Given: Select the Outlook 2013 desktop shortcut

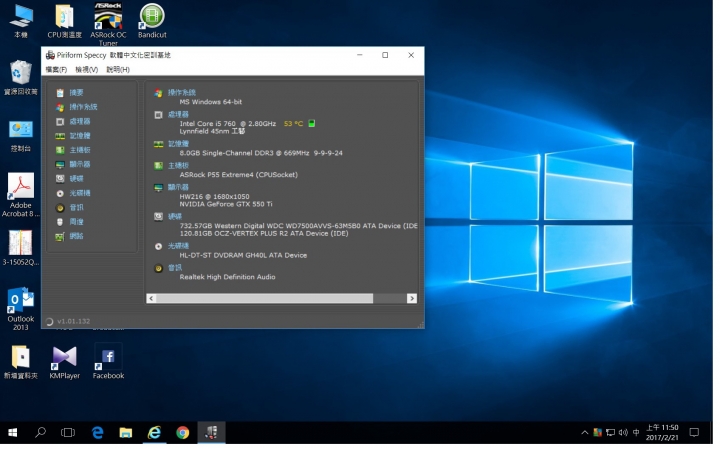Looking at the screenshot, I should point(21,309).
